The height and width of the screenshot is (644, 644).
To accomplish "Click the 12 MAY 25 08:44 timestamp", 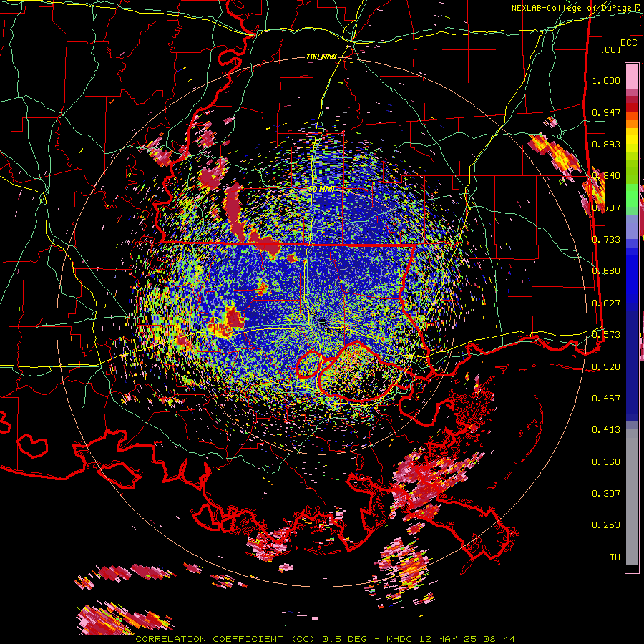I will [467, 639].
